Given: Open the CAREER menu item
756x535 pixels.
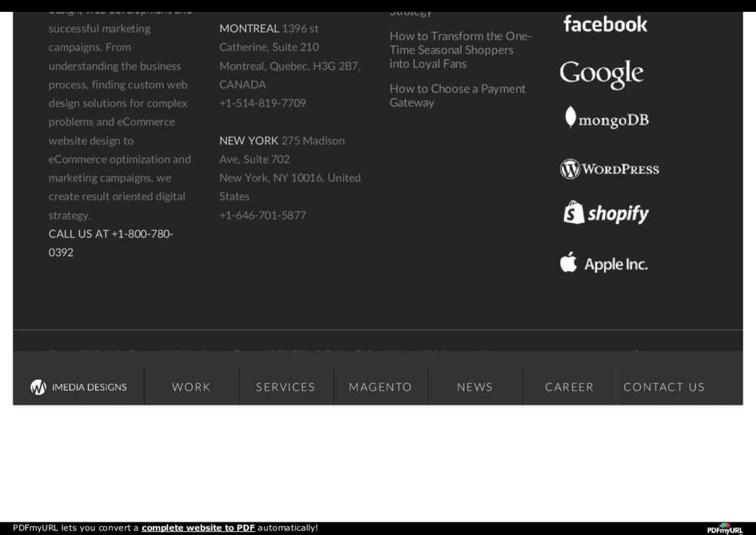Looking at the screenshot, I should click(569, 387).
